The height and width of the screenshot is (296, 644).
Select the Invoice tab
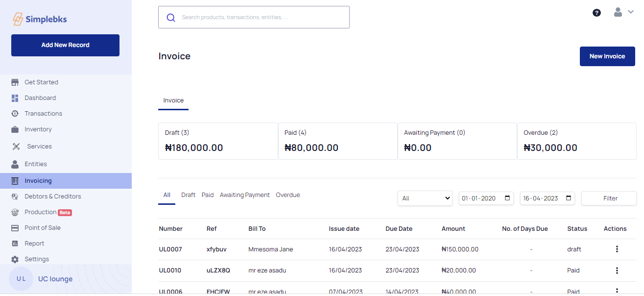tap(173, 100)
